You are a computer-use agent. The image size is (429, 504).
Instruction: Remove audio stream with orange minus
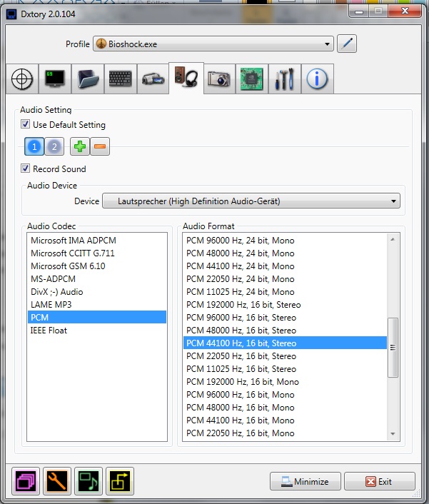point(100,146)
